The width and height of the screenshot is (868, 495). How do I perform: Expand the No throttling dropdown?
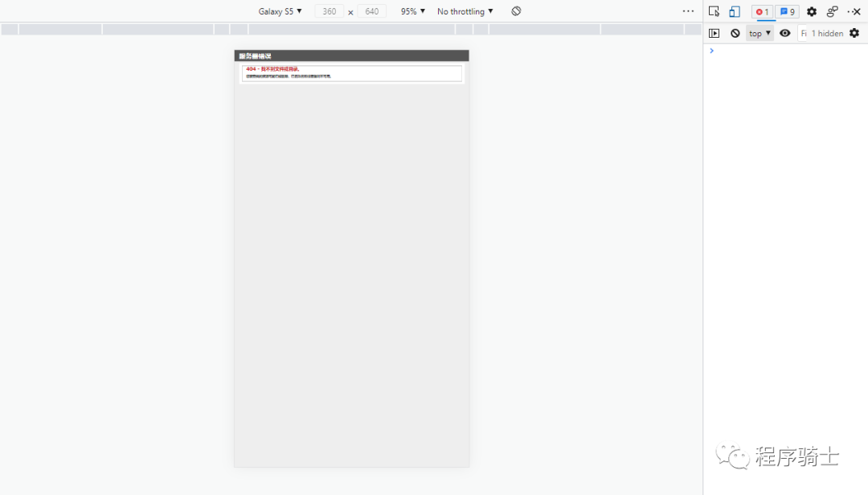click(x=465, y=11)
